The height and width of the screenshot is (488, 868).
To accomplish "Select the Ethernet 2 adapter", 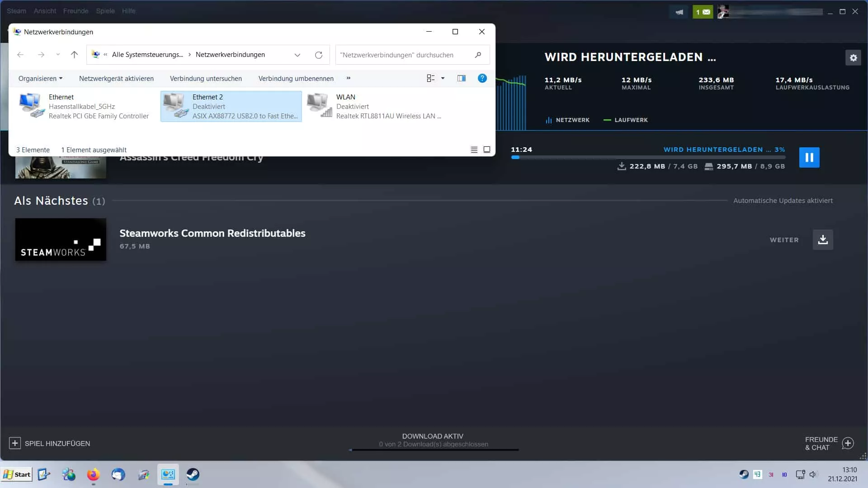I will (x=231, y=106).
